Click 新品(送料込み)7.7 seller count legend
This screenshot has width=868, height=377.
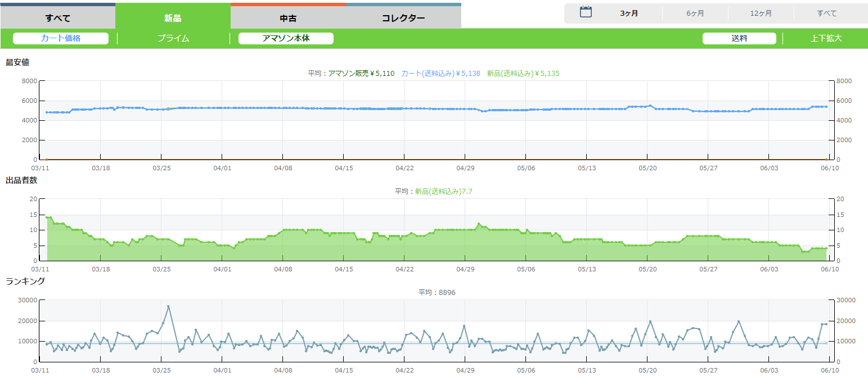443,191
